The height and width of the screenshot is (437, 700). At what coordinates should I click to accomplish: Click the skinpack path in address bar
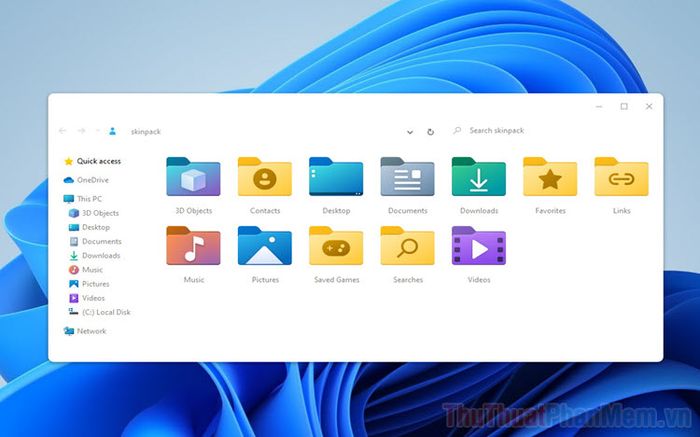(x=146, y=132)
